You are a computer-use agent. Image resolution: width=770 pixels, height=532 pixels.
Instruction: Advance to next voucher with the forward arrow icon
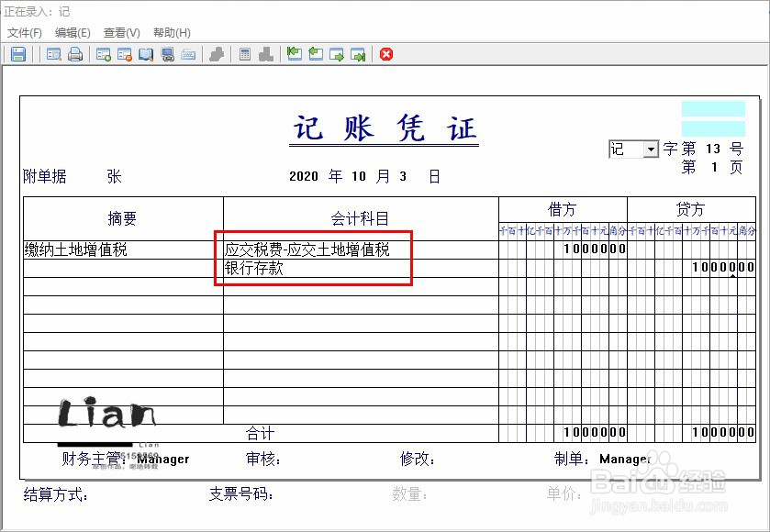[x=336, y=54]
